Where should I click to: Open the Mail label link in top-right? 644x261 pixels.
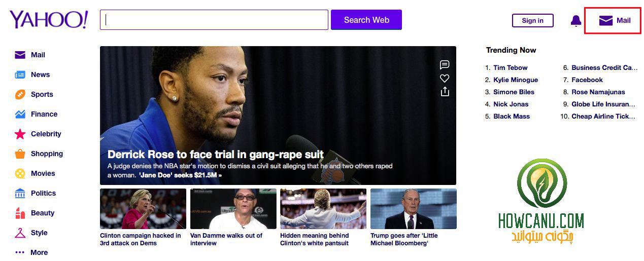[x=624, y=20]
